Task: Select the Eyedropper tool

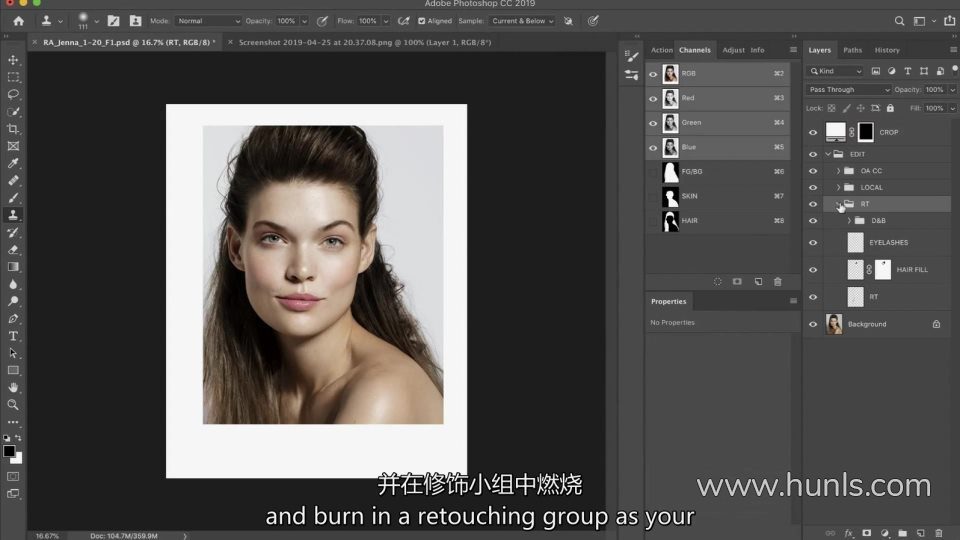Action: click(x=13, y=163)
